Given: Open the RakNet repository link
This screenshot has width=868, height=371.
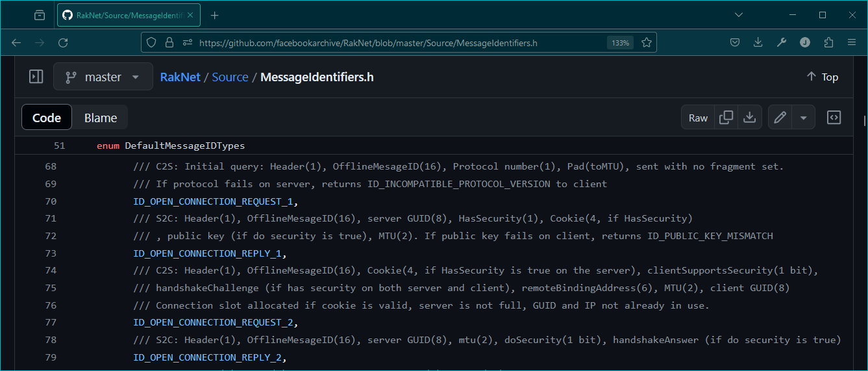Looking at the screenshot, I should (x=180, y=77).
